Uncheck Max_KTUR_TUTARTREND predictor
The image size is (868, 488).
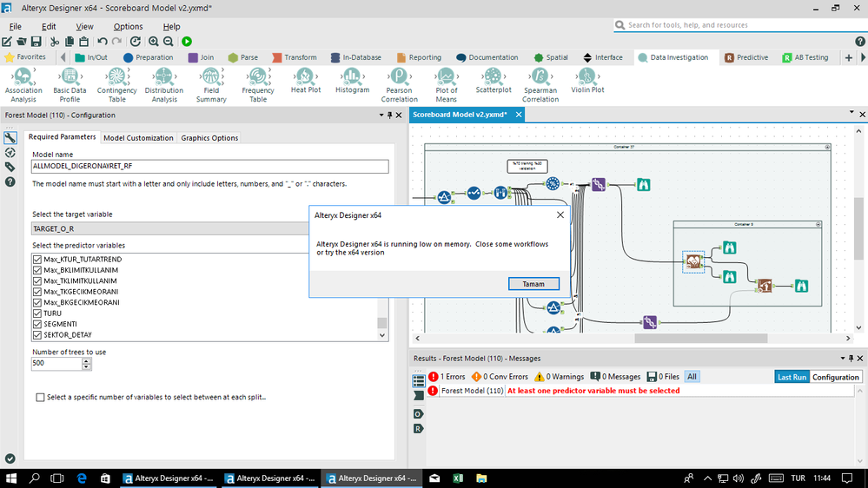tap(37, 259)
